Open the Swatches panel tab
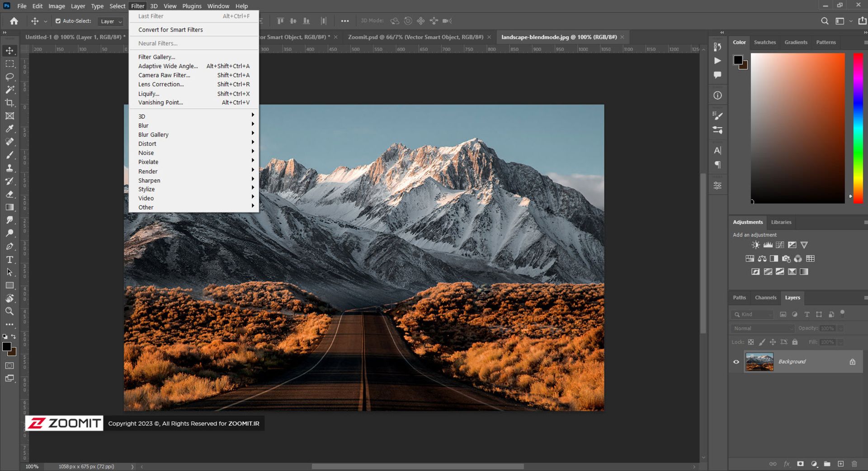 click(x=764, y=42)
